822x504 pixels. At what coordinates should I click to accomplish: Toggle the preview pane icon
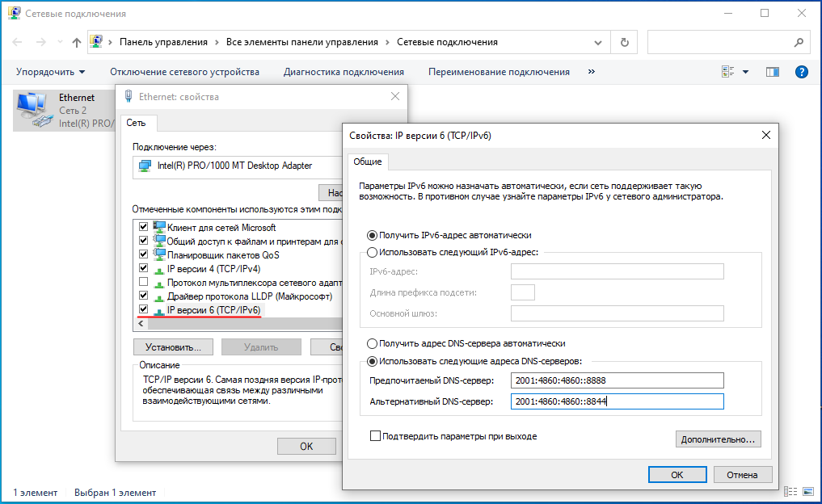coord(773,72)
